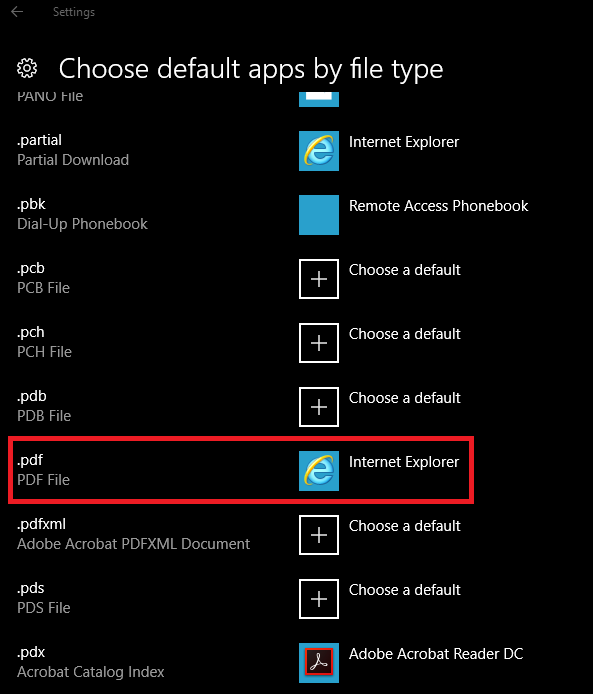Click Choose a default text for .pds
593x694 pixels.
coord(404,590)
